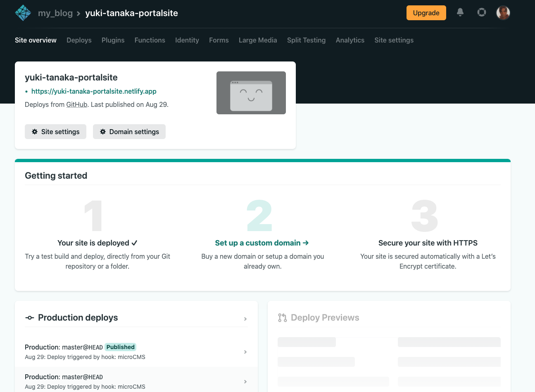Open the notifications bell
The image size is (535, 392).
point(460,12)
